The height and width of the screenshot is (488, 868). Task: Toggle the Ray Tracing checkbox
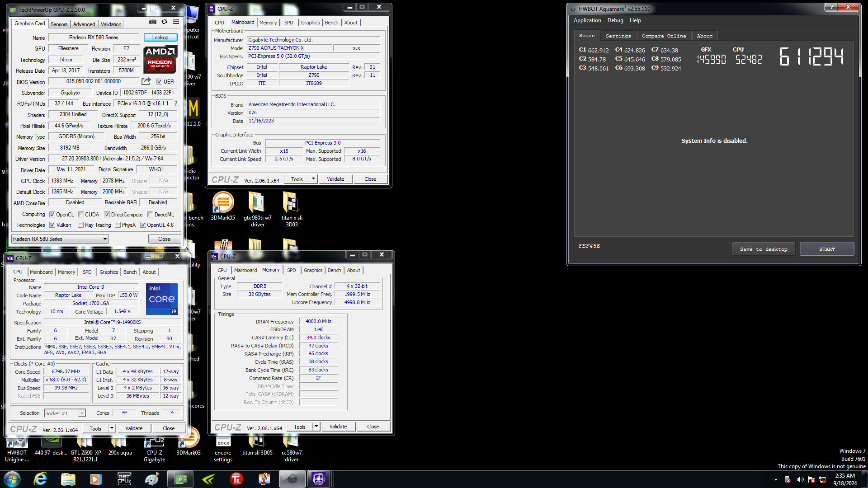[x=80, y=225]
